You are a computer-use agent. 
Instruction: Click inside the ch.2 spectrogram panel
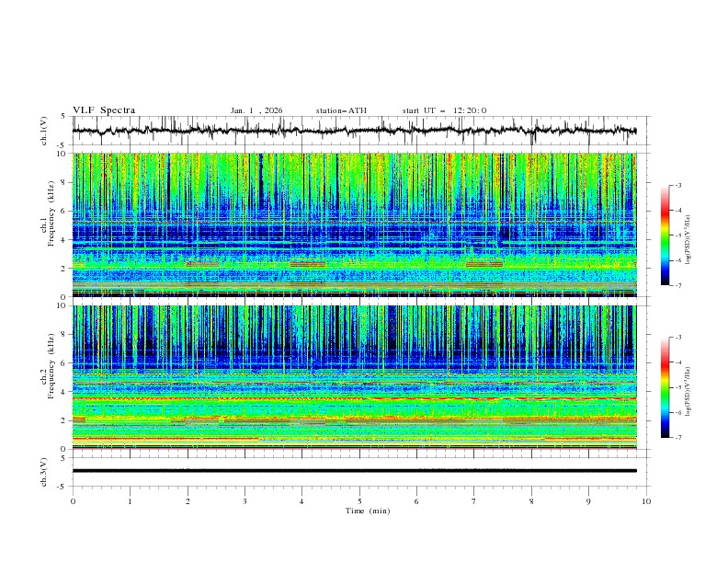pos(355,377)
